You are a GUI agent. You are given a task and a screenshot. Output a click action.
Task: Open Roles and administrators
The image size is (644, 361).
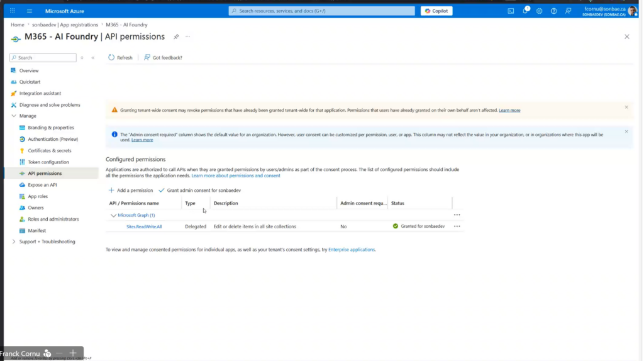click(x=53, y=219)
